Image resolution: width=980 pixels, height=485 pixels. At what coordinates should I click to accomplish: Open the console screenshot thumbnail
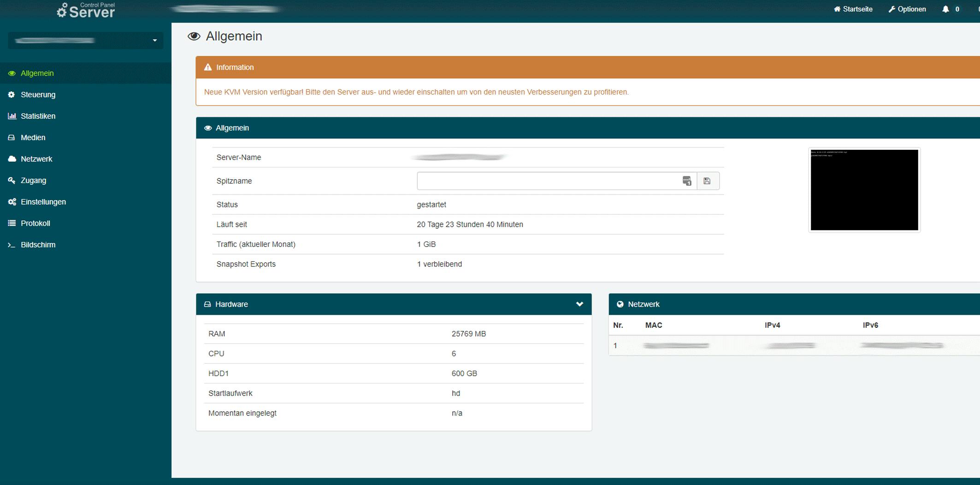(864, 189)
